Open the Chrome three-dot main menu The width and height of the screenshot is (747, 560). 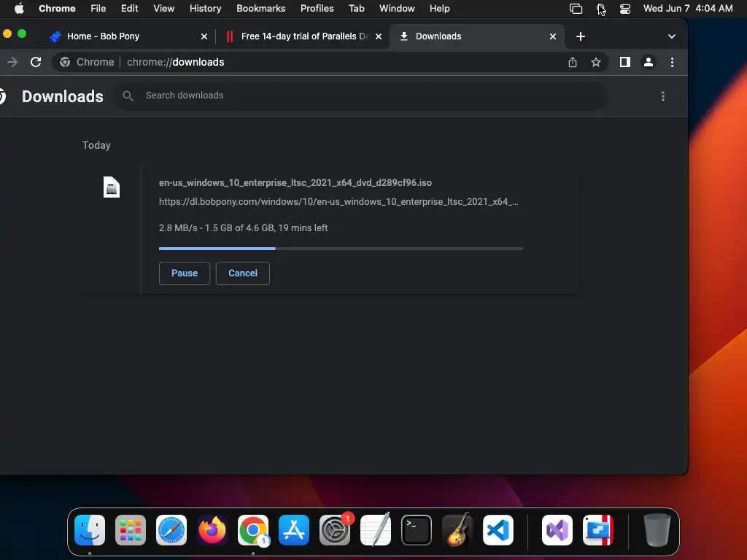[x=672, y=62]
